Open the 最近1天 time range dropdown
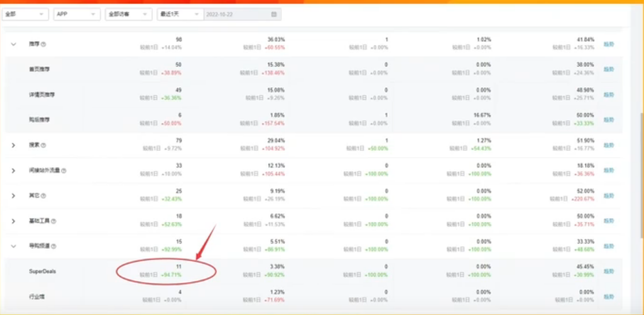 pyautogui.click(x=180, y=14)
